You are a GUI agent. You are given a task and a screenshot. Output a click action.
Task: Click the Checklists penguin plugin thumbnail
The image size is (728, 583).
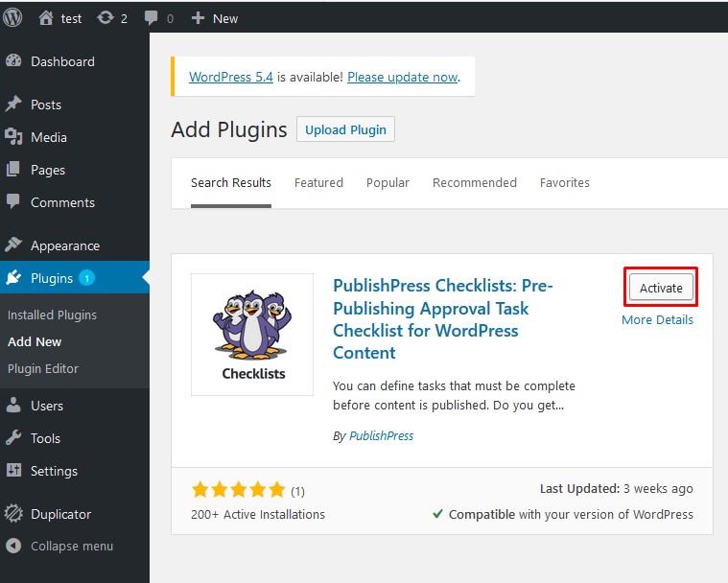(x=252, y=334)
